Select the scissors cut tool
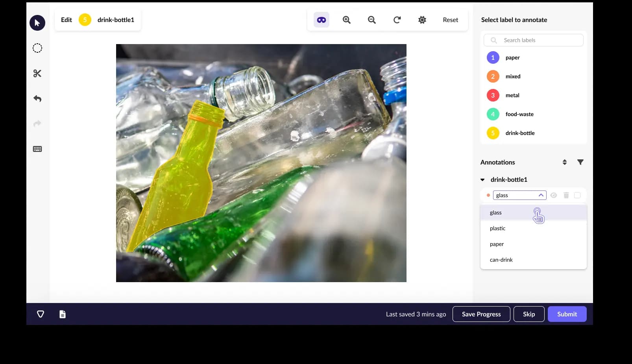This screenshot has width=632, height=364. (x=37, y=73)
